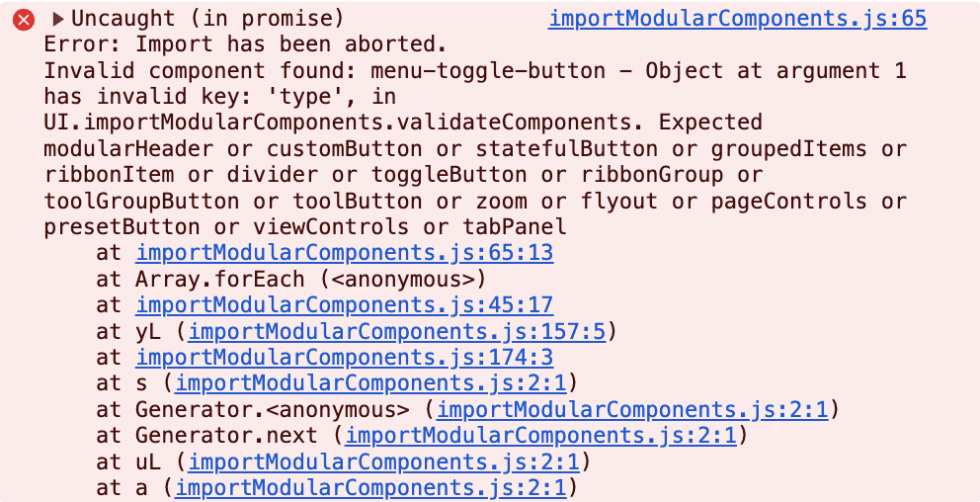The width and height of the screenshot is (980, 502).
Task: Click the "has invalid key: 'type', in" line
Action: pyautogui.click(x=219, y=96)
